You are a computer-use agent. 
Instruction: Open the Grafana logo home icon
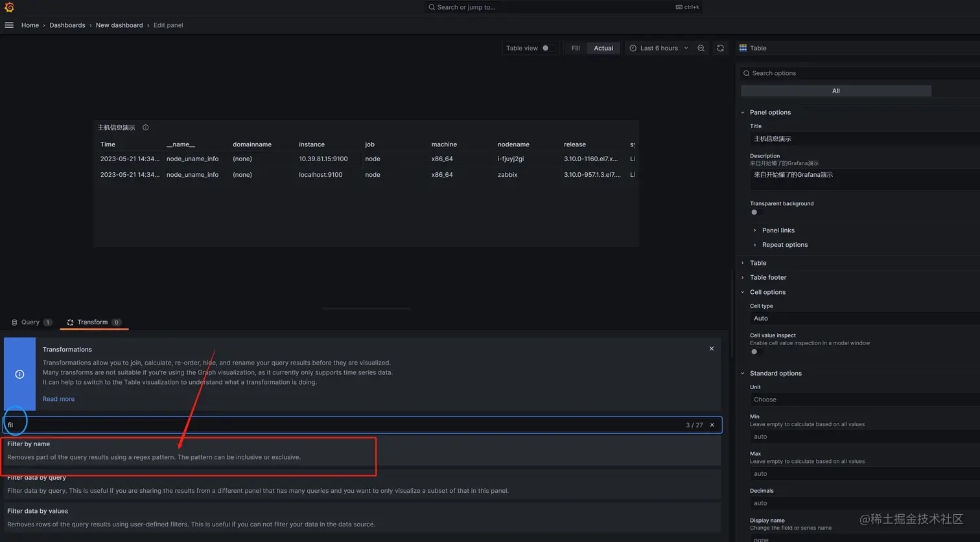tap(9, 7)
